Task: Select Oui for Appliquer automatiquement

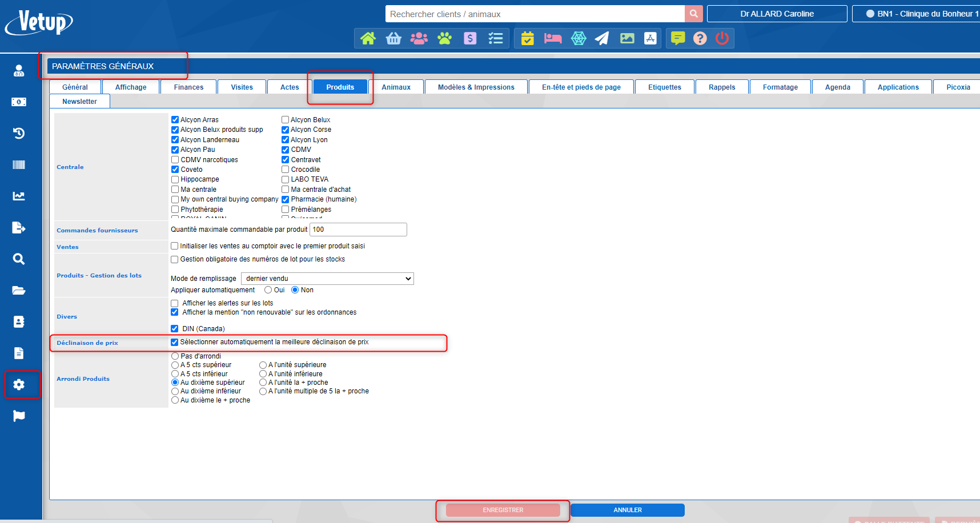Action: coord(268,290)
